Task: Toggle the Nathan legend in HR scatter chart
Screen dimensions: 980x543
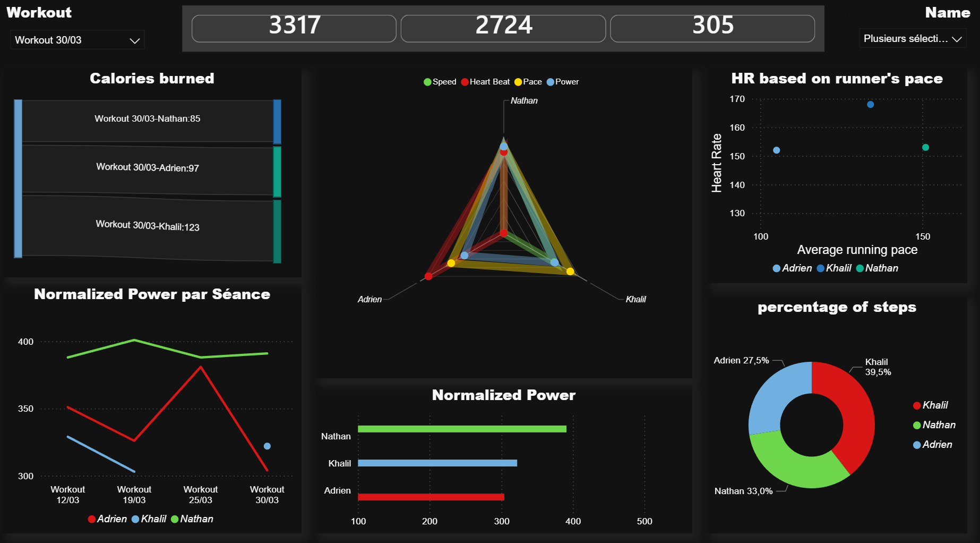Action: tap(859, 268)
